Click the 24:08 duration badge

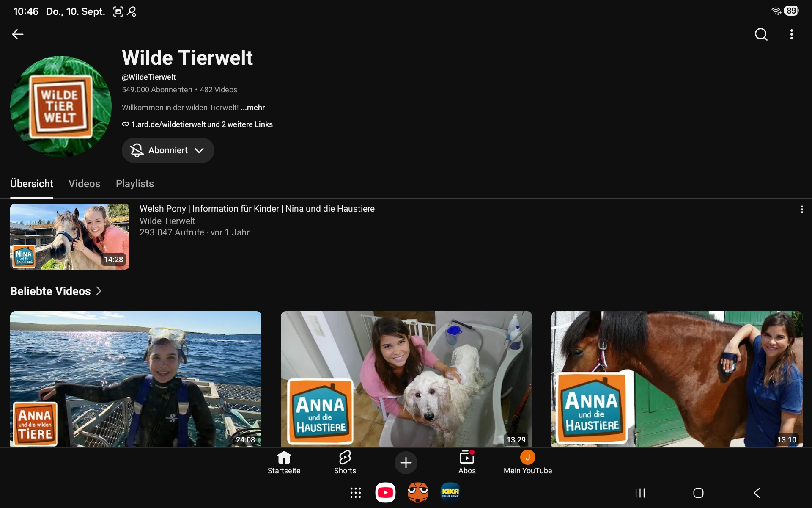pyautogui.click(x=246, y=440)
